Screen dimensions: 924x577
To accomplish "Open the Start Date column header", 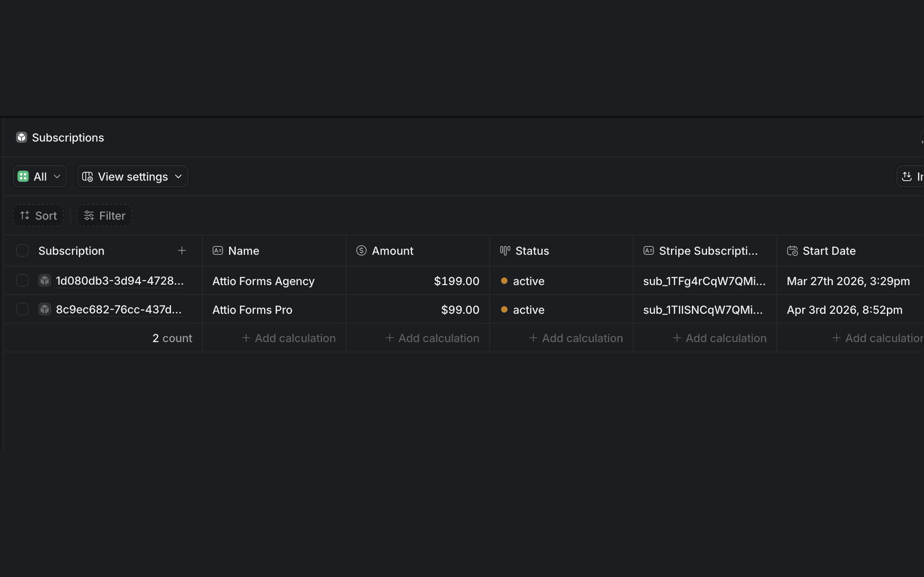I will point(850,251).
